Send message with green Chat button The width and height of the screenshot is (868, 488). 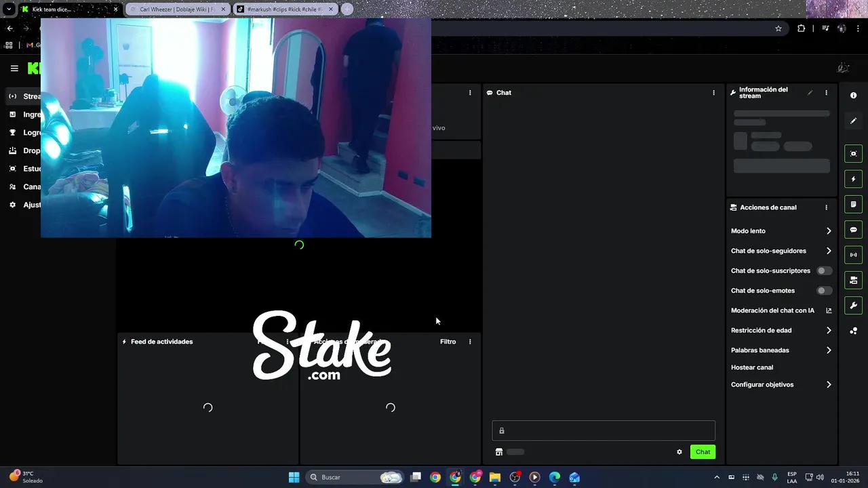(x=703, y=452)
